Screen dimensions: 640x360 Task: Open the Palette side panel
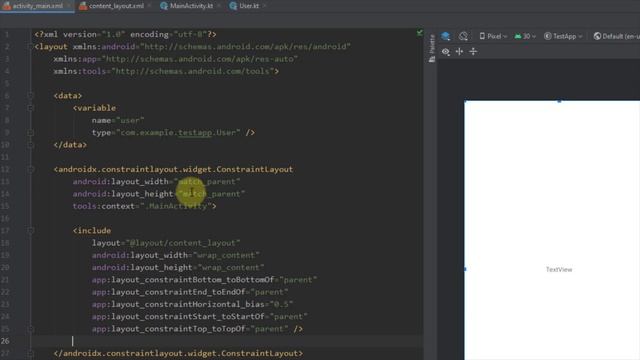pos(432,48)
